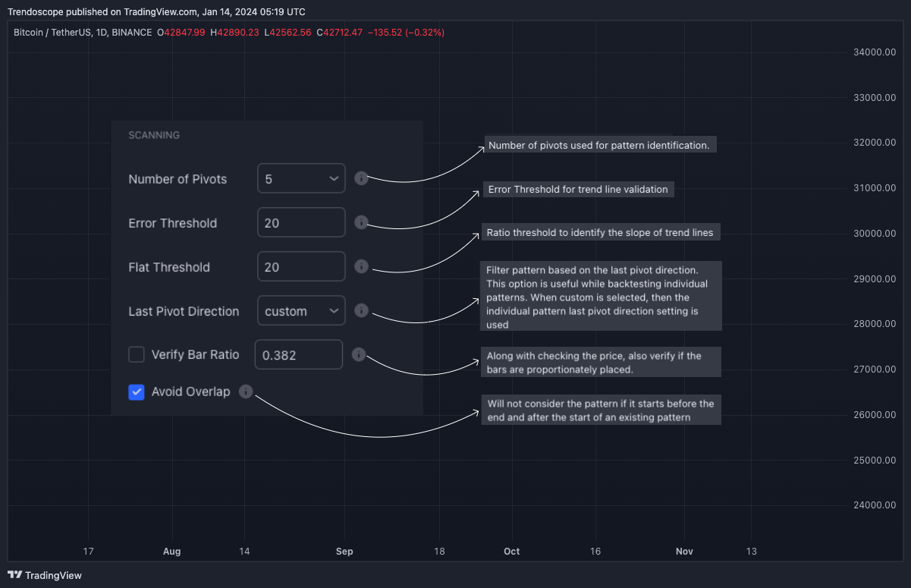The width and height of the screenshot is (911, 588).
Task: Click the SCANNING section header
Action: (x=154, y=135)
